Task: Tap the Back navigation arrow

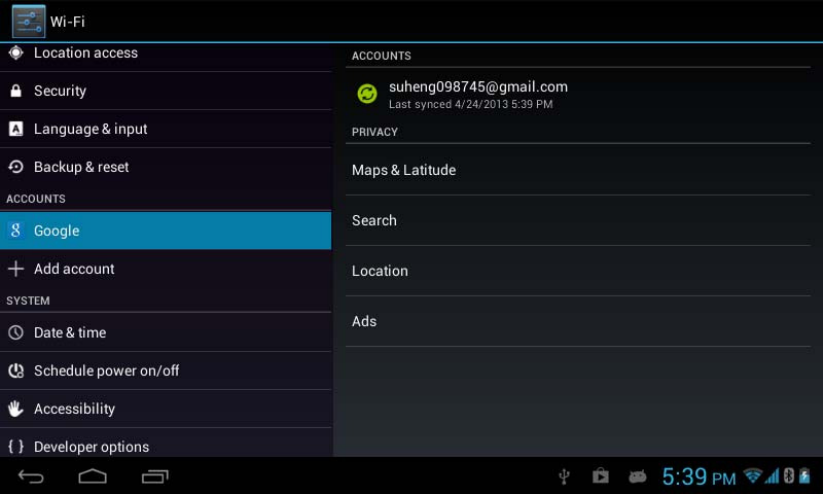Action: [x=31, y=476]
